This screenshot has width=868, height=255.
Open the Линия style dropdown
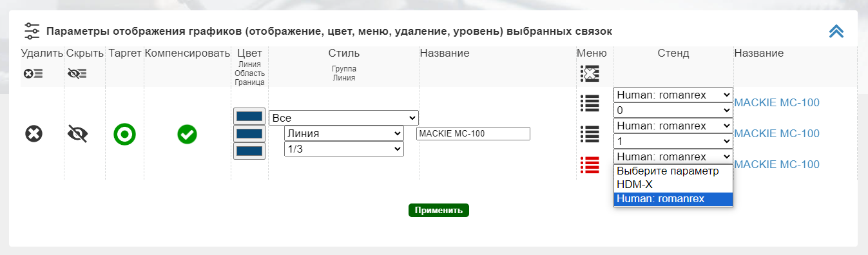(344, 133)
